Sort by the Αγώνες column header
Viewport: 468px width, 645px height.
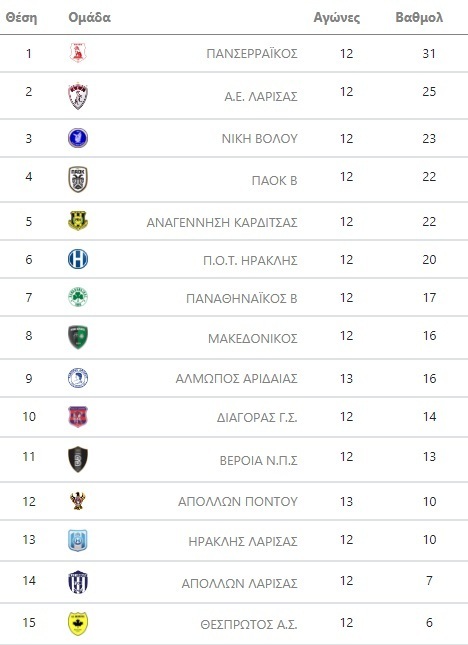336,18
